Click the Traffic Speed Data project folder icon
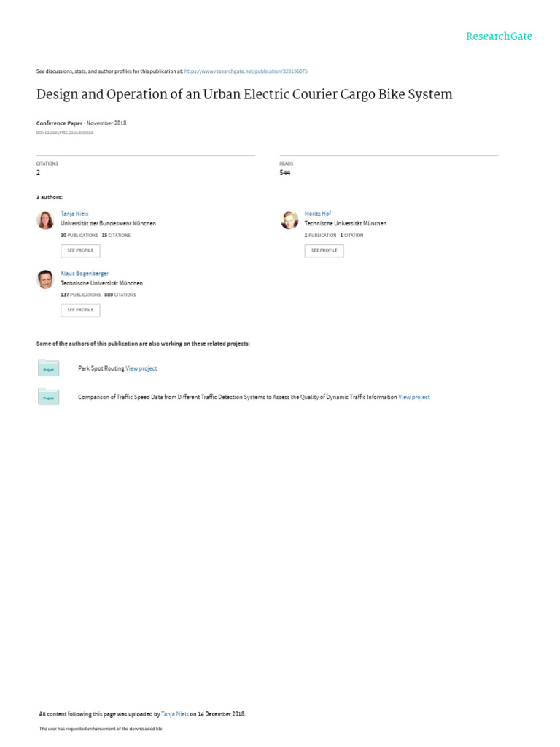Screen dimensions: 560x747 (x=48, y=397)
